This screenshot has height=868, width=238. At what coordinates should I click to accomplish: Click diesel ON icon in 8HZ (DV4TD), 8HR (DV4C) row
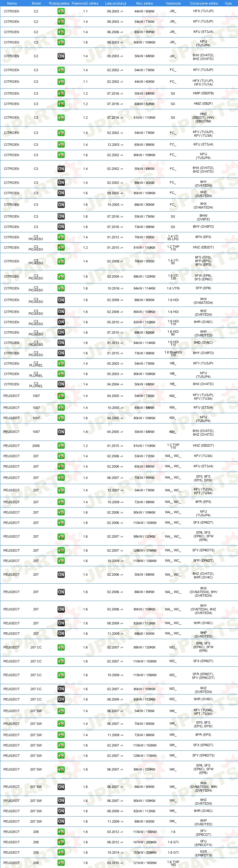61,575
